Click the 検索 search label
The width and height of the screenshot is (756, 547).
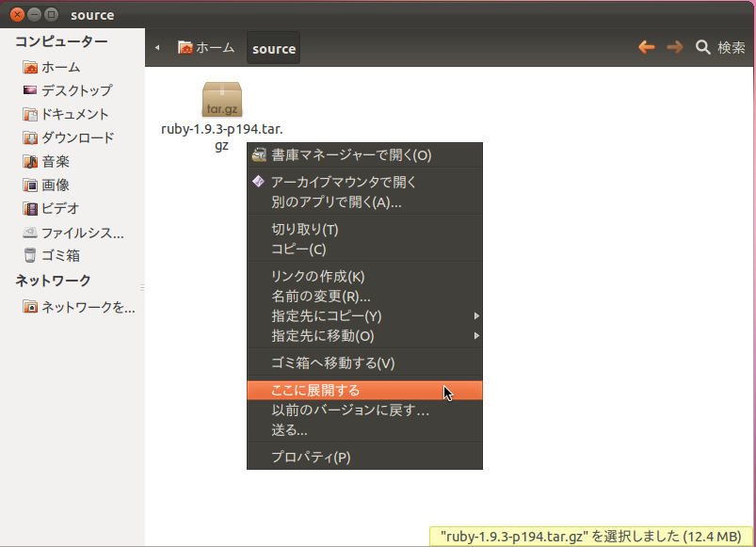[x=732, y=47]
